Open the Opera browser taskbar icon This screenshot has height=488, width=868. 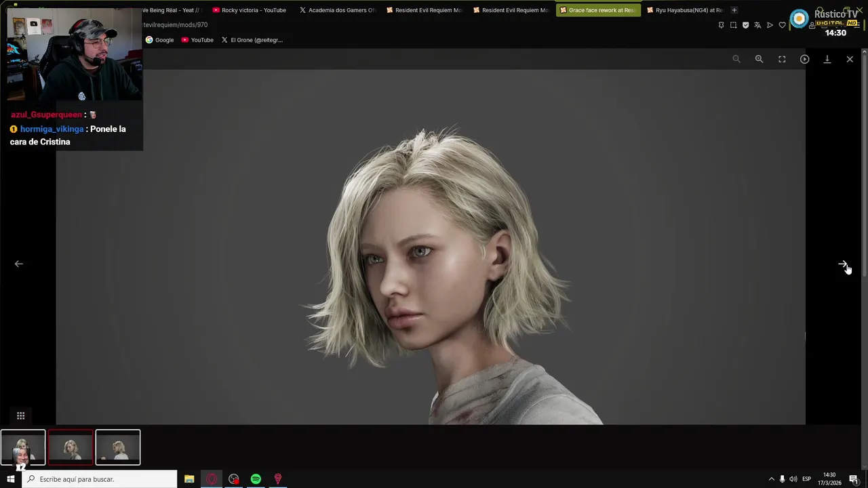coord(212,479)
